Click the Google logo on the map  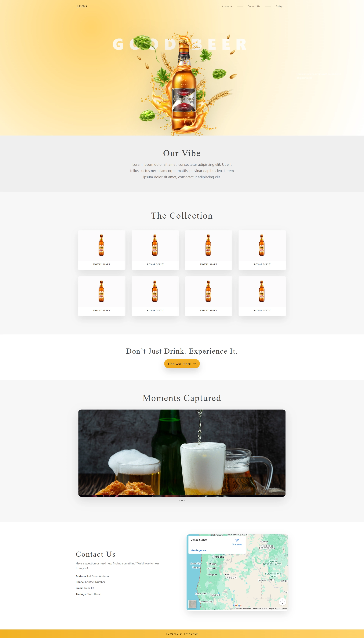[x=237, y=605]
